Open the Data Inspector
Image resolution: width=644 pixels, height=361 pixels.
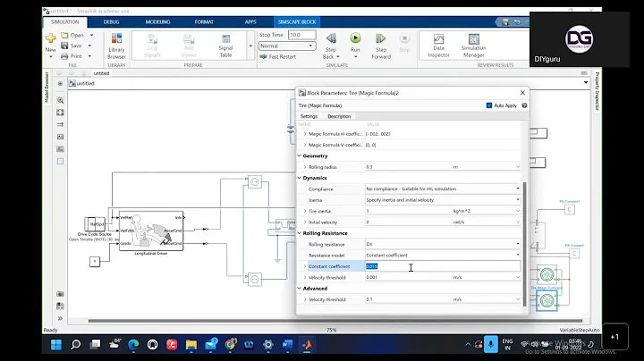tap(438, 46)
